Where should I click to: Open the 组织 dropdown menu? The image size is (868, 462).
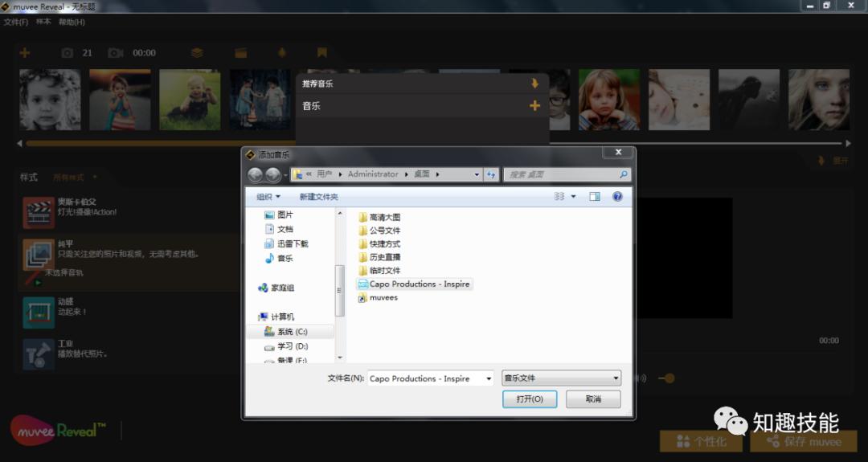click(x=268, y=197)
